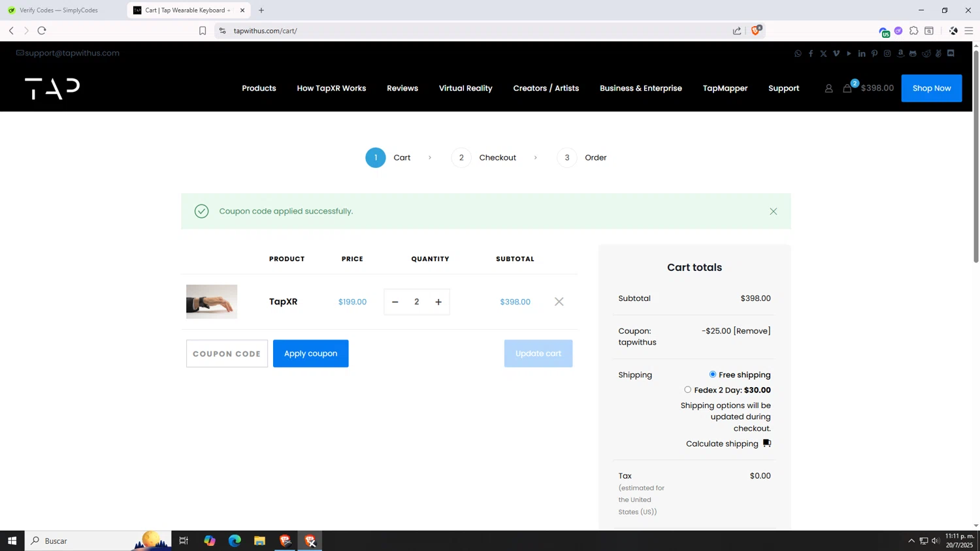
Task: Open a new browser tab
Action: (261, 10)
